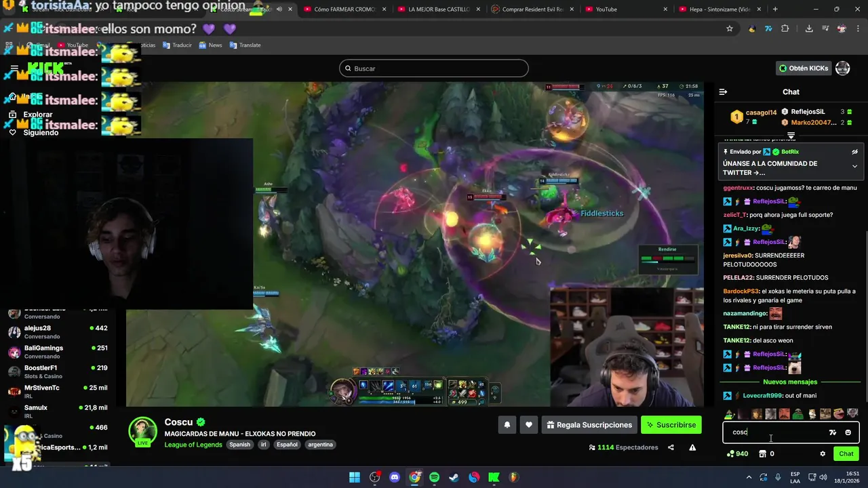Jump to Nuevos mensajes in chat

[x=790, y=382]
